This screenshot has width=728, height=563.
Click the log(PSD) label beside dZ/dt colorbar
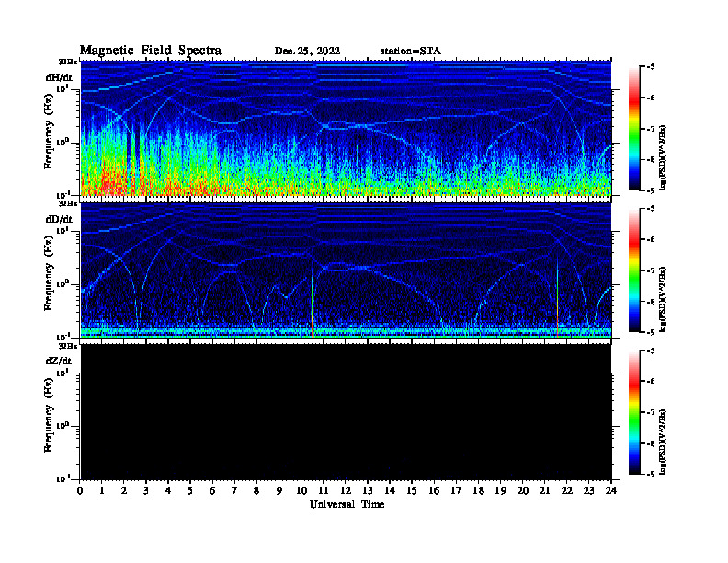click(x=664, y=442)
